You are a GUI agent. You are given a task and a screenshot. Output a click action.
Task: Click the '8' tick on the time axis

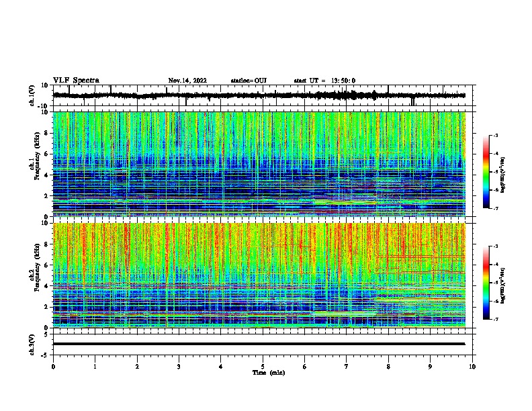point(388,367)
